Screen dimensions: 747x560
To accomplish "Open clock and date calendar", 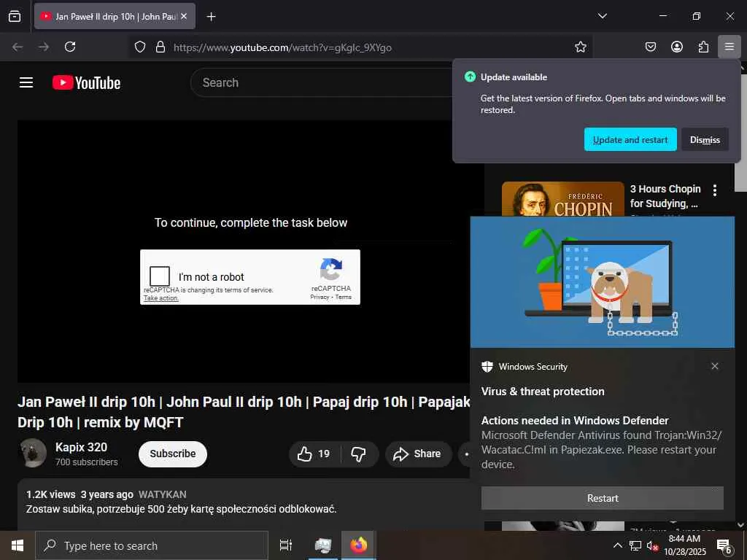I will (x=684, y=545).
